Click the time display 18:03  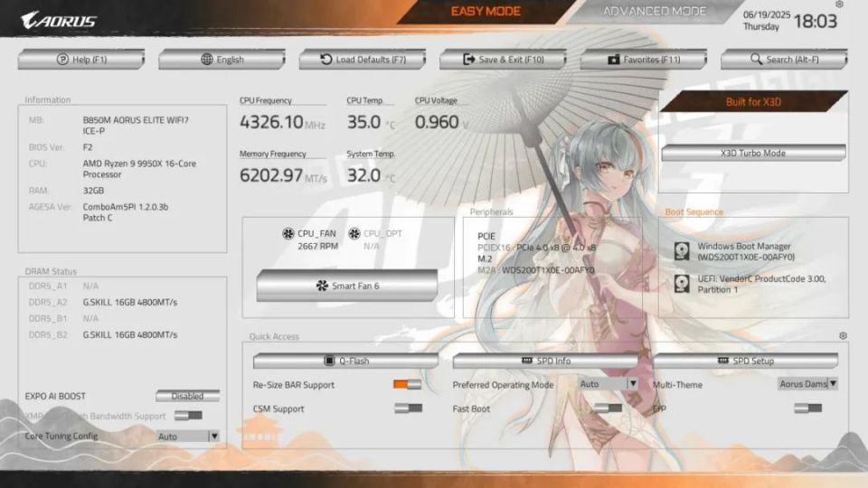(816, 21)
